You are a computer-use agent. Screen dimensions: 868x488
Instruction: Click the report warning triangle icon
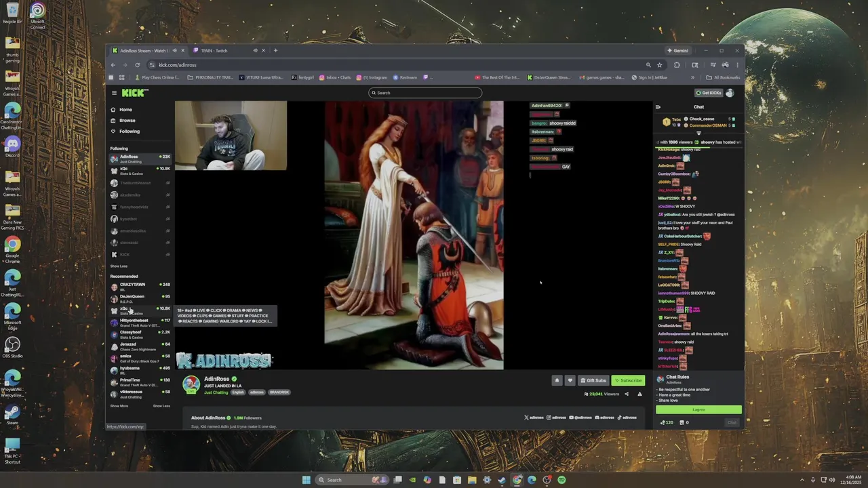pyautogui.click(x=639, y=394)
